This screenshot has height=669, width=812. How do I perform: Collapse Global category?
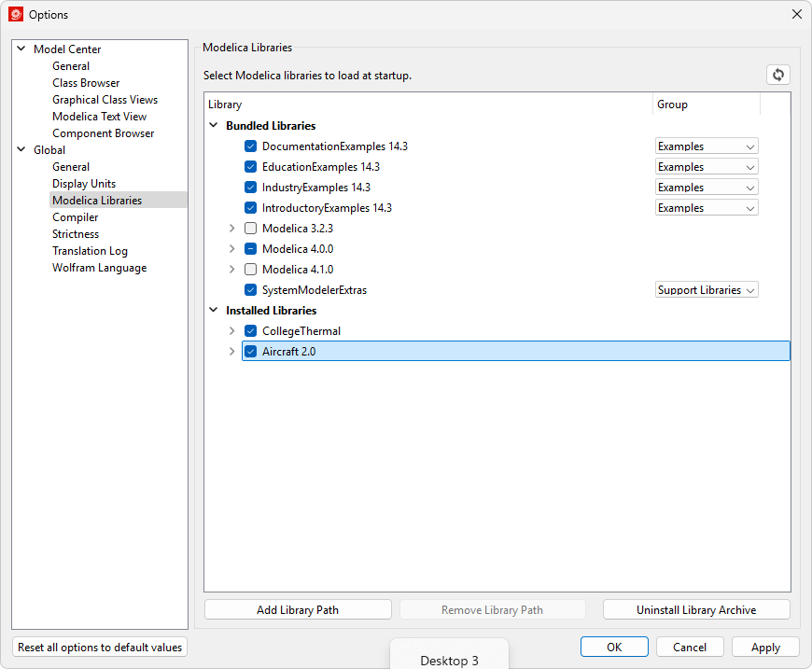click(21, 149)
